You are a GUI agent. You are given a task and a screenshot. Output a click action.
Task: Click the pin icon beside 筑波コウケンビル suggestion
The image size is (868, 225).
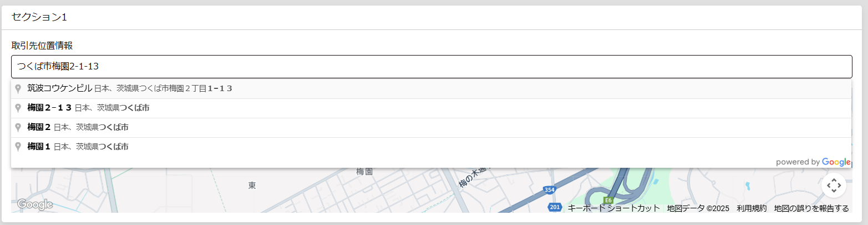pos(18,89)
